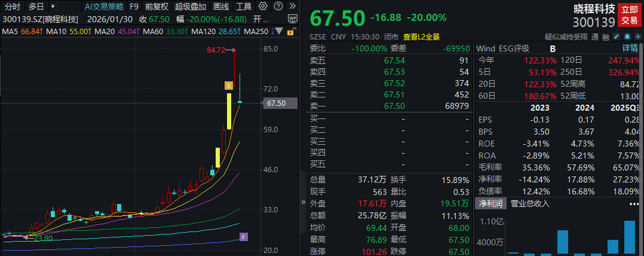Click the purple F marker on chart
644x256 pixels.
pyautogui.click(x=243, y=237)
